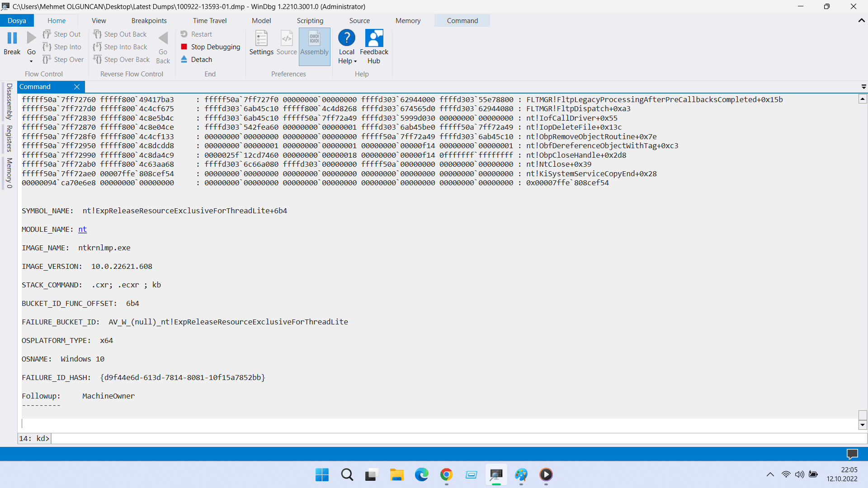Image resolution: width=868 pixels, height=488 pixels.
Task: Open the Dosya file menu
Action: [x=17, y=21]
